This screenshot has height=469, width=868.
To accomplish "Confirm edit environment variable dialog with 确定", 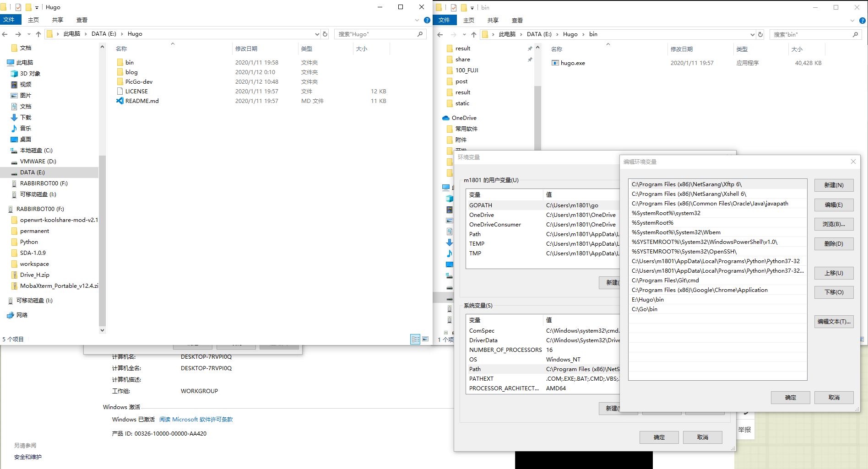I will pyautogui.click(x=790, y=398).
